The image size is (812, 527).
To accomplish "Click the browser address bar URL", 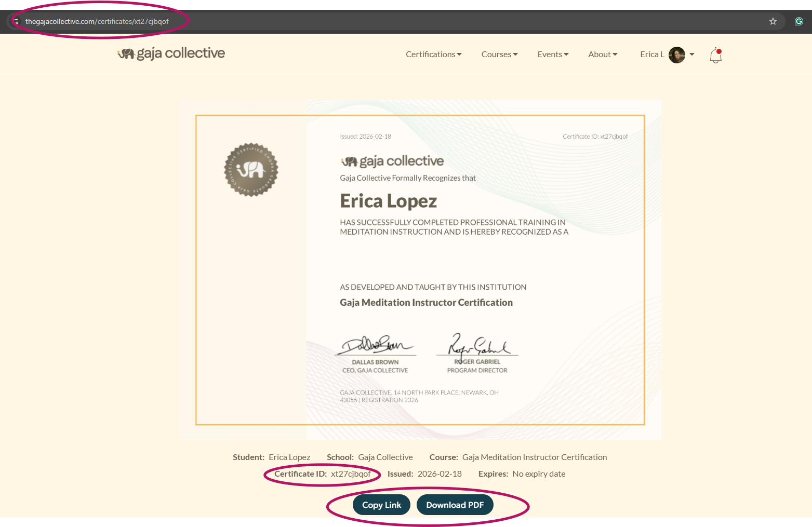I will pyautogui.click(x=97, y=22).
